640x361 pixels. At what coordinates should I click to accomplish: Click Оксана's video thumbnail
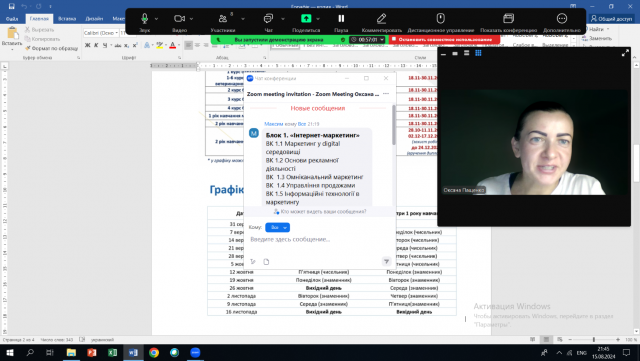[x=534, y=142]
